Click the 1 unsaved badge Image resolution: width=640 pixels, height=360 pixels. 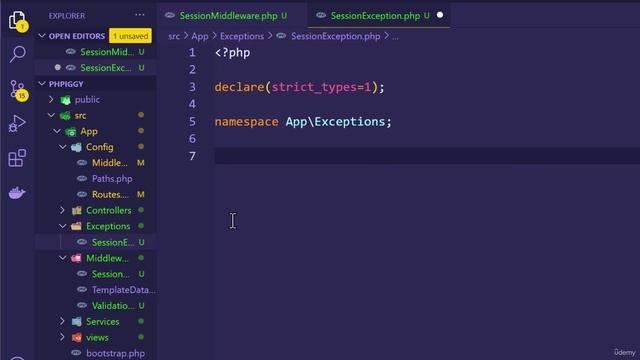point(130,36)
